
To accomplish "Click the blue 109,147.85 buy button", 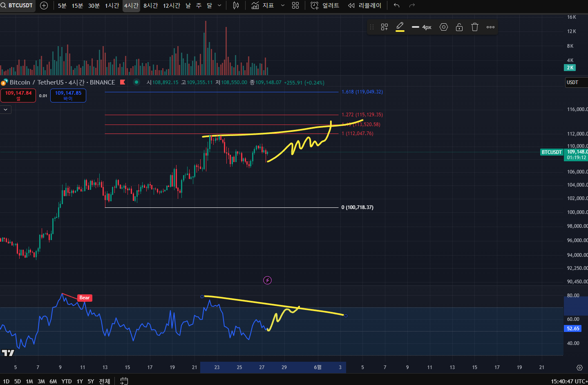I will 68,96.
